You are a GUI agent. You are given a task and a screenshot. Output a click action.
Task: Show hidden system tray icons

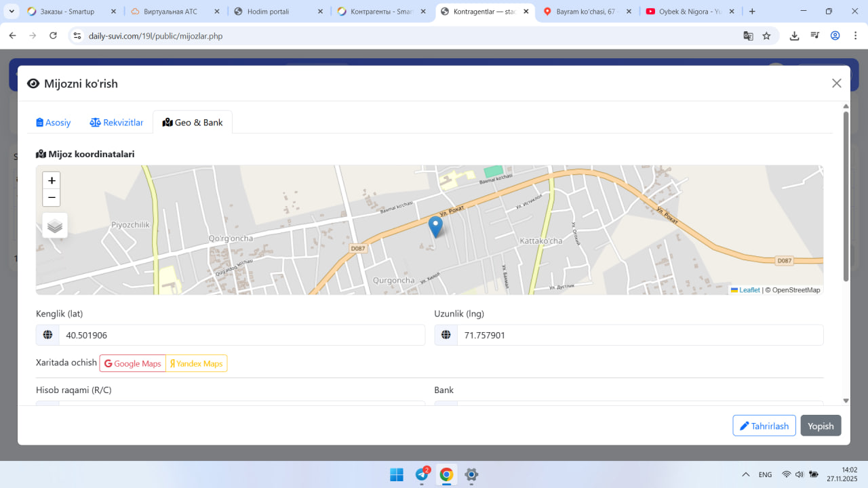click(x=746, y=474)
